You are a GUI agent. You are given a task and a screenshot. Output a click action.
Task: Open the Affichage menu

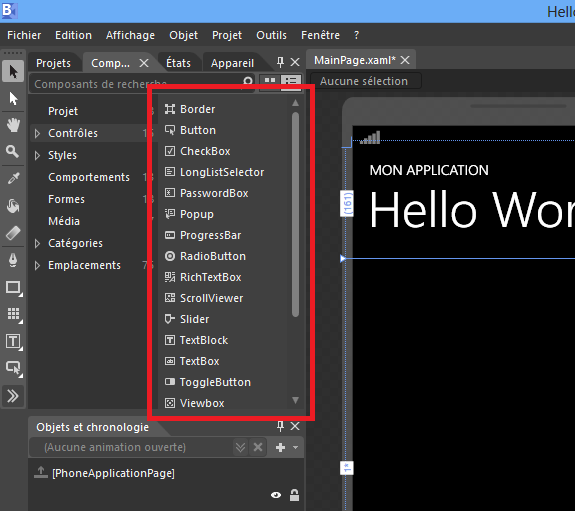coord(130,35)
